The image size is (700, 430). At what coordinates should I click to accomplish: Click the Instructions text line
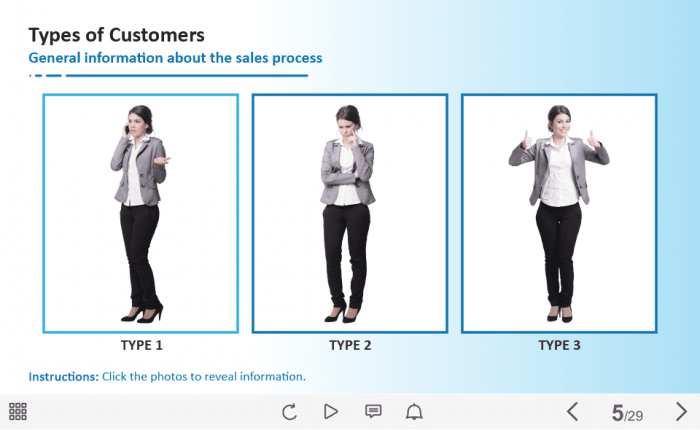[167, 376]
